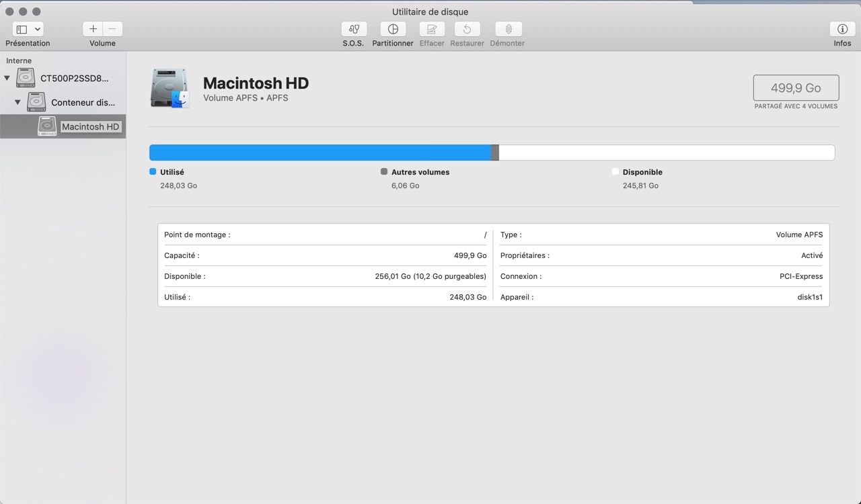
Task: Click the PCI-Express connection value
Action: (x=801, y=276)
